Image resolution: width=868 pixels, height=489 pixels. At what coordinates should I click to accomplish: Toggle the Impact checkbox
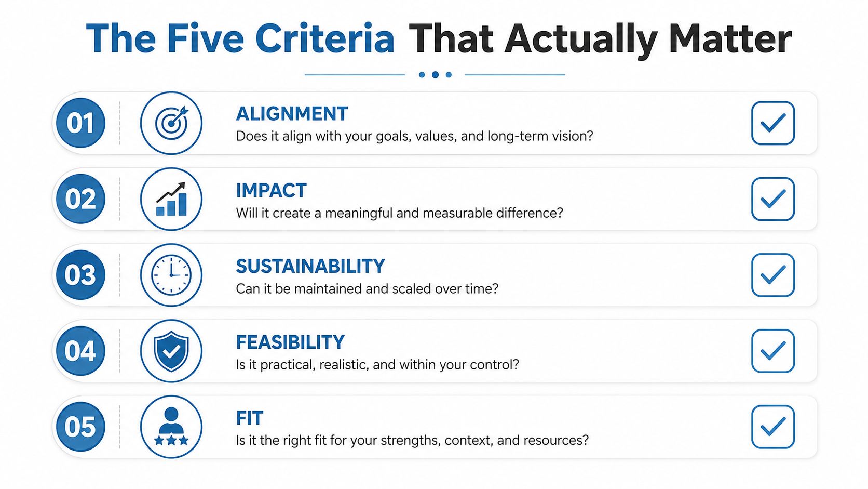click(x=773, y=199)
